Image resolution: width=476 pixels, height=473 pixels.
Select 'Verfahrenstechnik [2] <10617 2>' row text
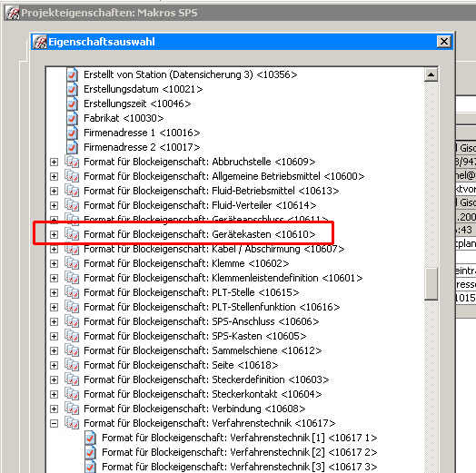click(x=240, y=452)
